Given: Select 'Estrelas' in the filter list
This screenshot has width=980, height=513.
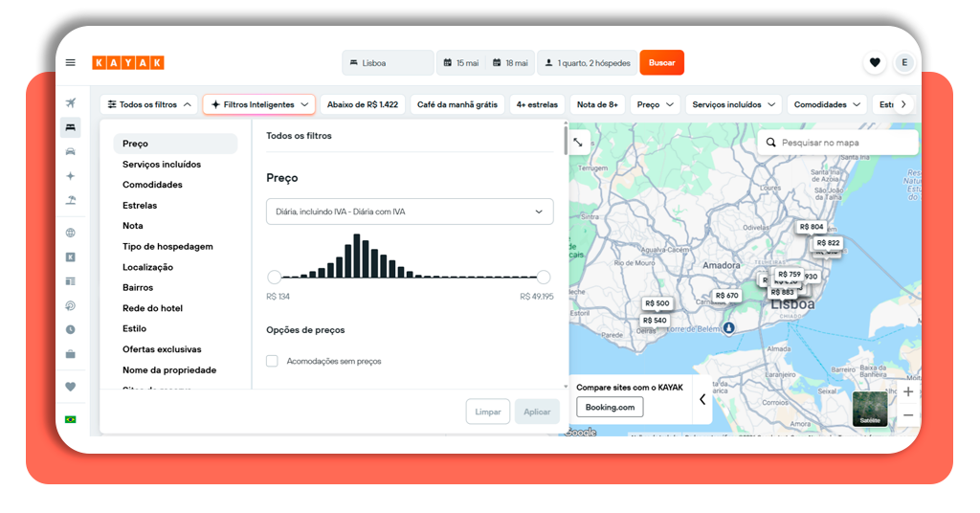Looking at the screenshot, I should click(x=140, y=206).
